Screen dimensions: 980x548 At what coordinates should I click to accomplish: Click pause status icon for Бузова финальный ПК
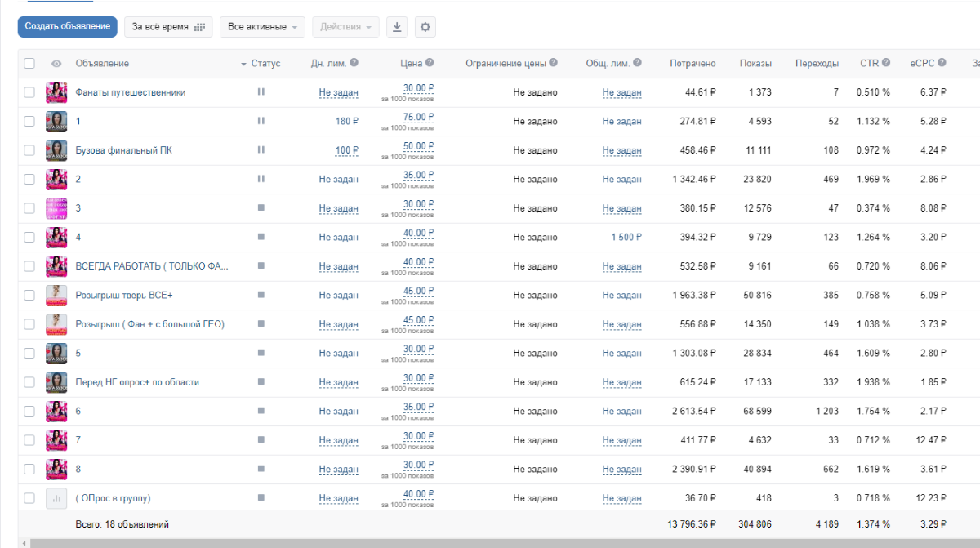point(261,150)
